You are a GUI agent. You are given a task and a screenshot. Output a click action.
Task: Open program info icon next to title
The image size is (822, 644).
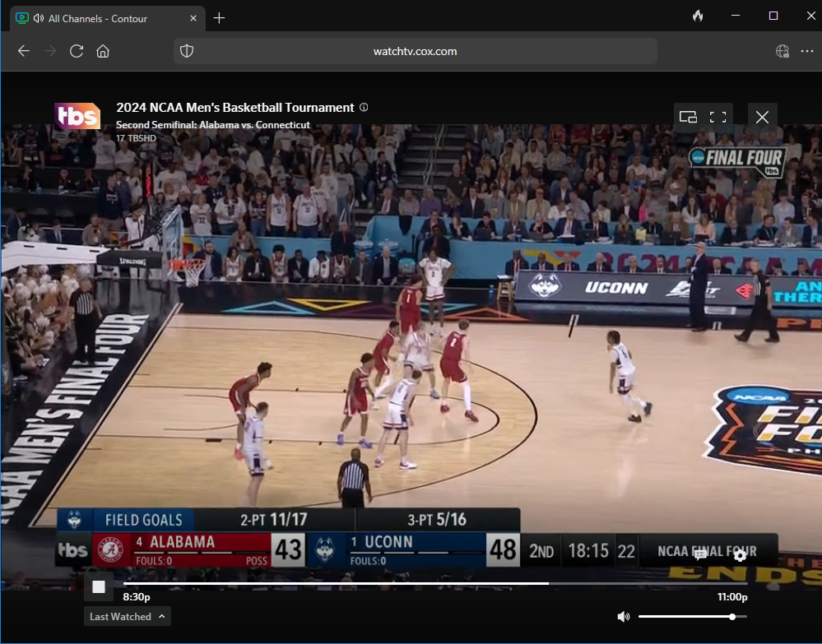click(364, 108)
